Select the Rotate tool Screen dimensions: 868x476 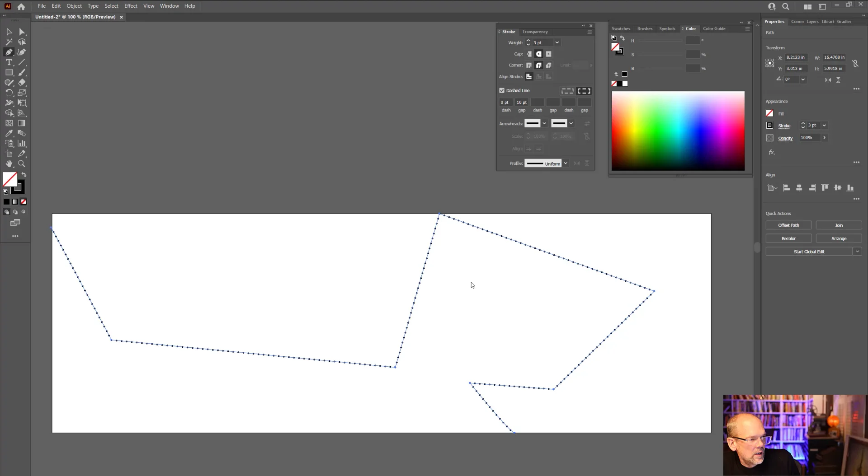pyautogui.click(x=9, y=93)
